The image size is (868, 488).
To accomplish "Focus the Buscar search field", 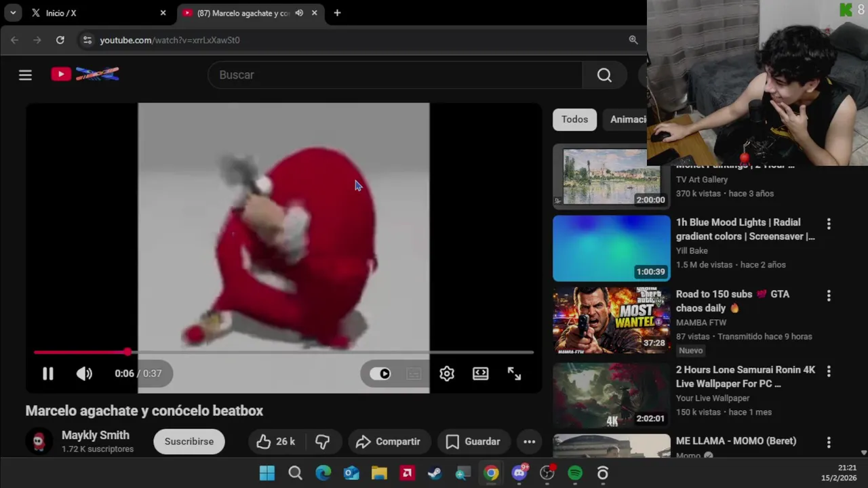I will pyautogui.click(x=395, y=75).
